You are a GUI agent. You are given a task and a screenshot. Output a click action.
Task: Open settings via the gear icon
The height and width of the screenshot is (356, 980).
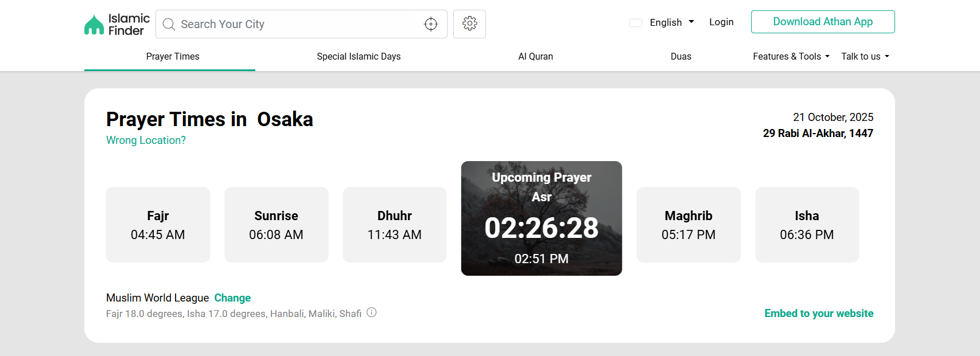pos(469,24)
